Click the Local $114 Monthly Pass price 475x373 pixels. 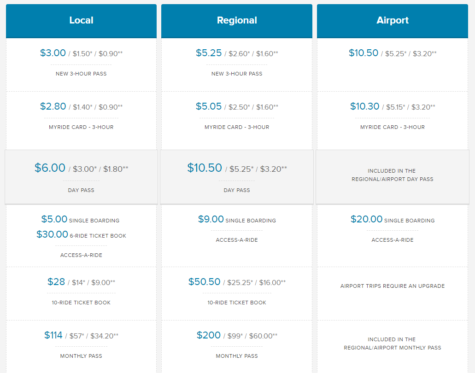point(53,335)
